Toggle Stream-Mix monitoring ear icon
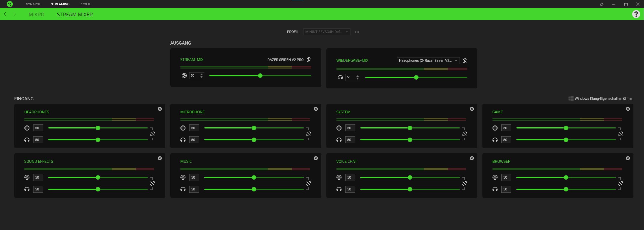 click(x=309, y=60)
